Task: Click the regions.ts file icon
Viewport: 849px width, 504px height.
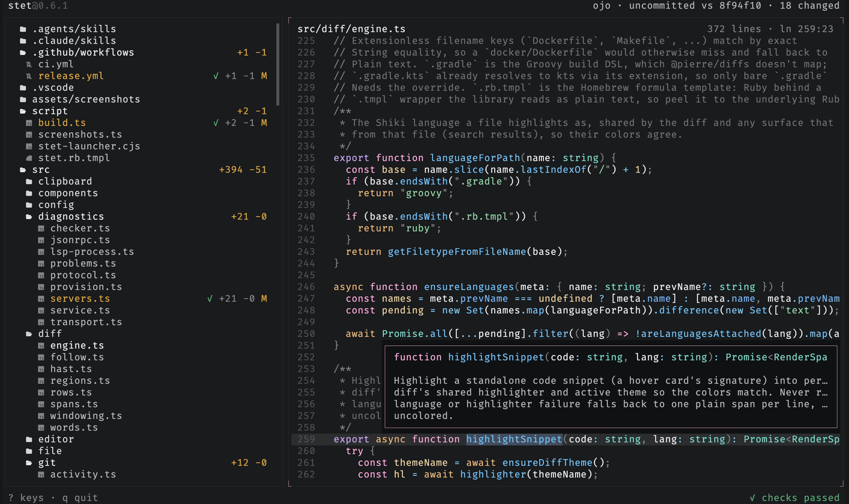Action: click(x=41, y=381)
